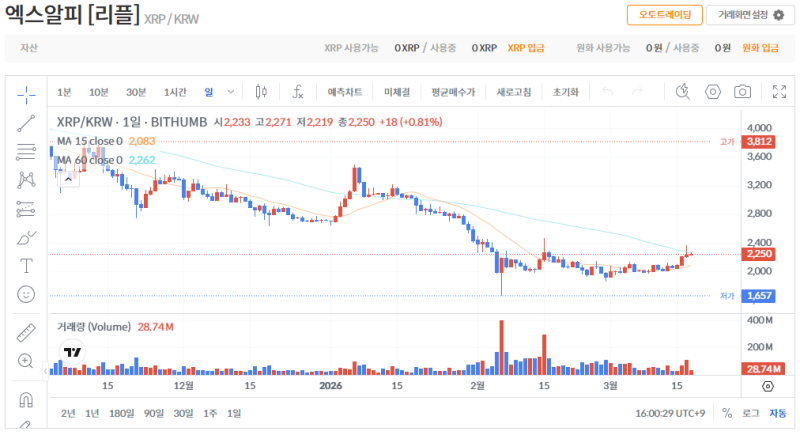Click the 1,657 low price label
Screen dimensions: 800x435
click(x=759, y=296)
